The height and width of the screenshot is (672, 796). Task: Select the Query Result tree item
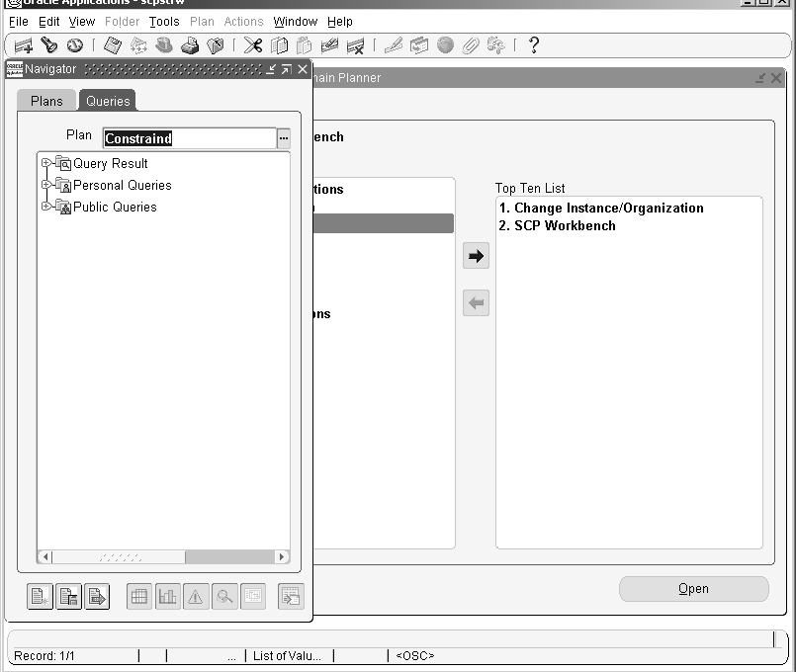[110, 163]
